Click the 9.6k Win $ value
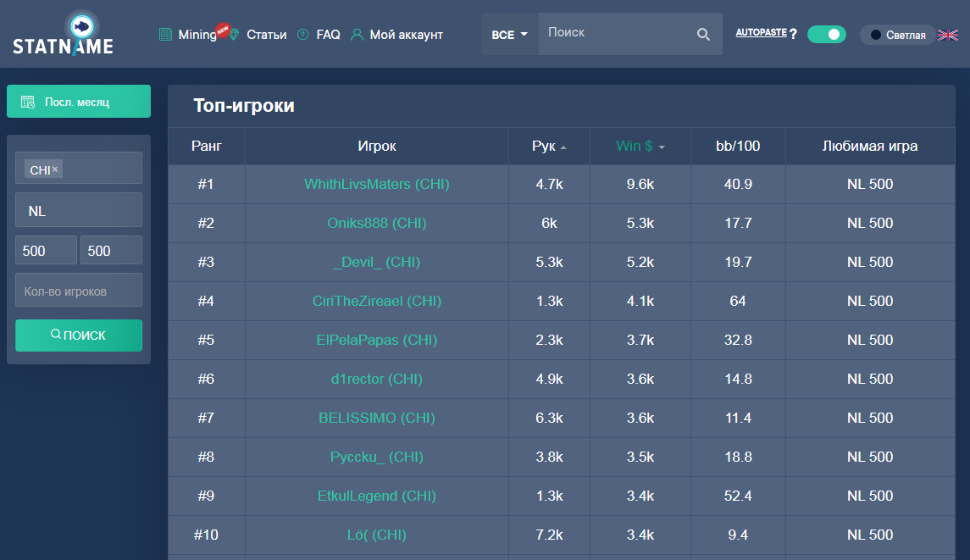This screenshot has width=970, height=560. (x=640, y=184)
